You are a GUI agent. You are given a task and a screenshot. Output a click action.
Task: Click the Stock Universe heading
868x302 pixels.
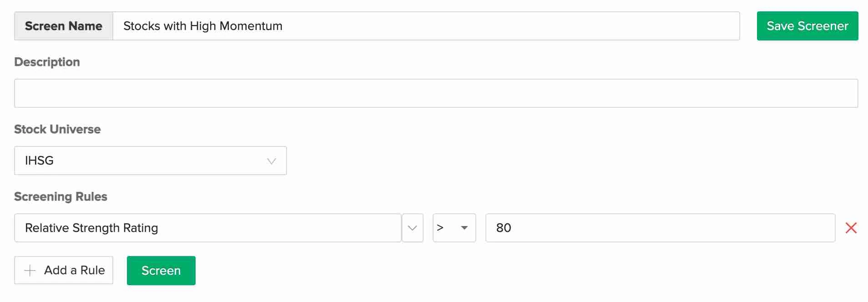click(x=57, y=129)
